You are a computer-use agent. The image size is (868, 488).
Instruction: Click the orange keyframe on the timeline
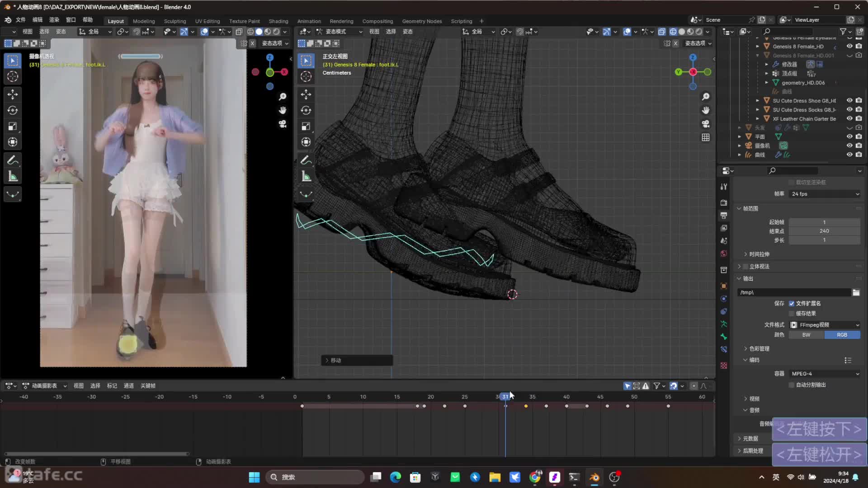pos(526,406)
